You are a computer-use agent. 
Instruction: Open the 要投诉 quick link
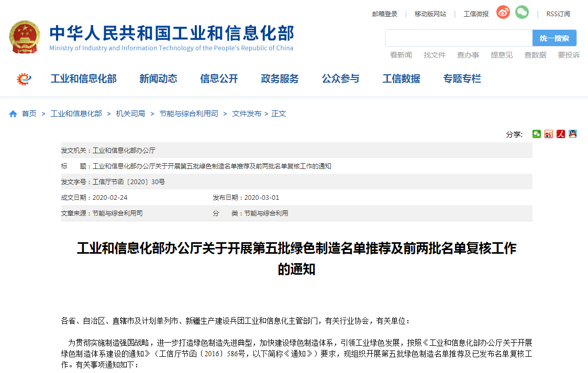(x=569, y=55)
